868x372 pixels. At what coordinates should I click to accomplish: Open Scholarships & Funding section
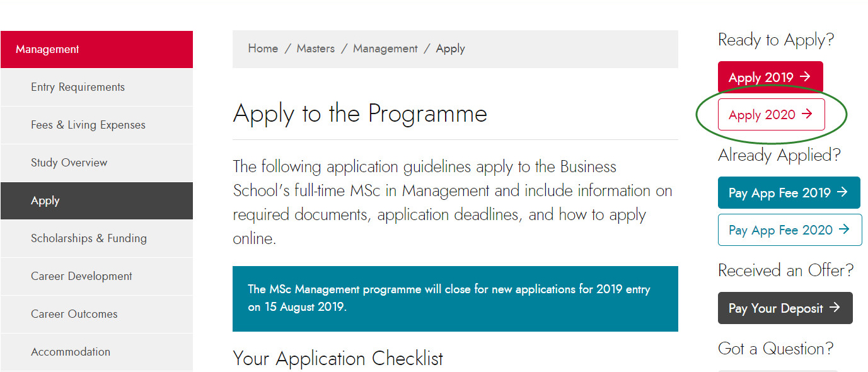(x=96, y=238)
